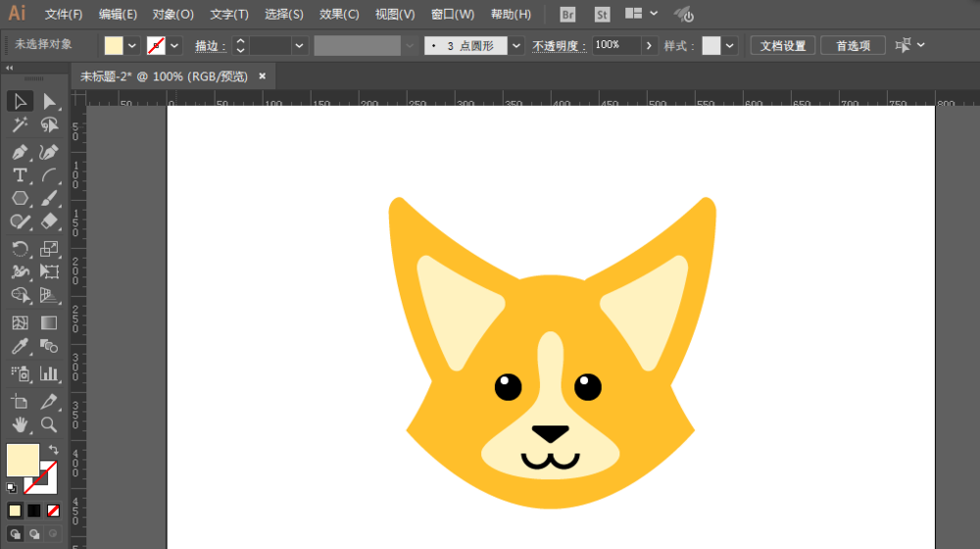Image resolution: width=980 pixels, height=549 pixels.
Task: Open the fill color dropdown in control bar
Action: click(x=132, y=45)
